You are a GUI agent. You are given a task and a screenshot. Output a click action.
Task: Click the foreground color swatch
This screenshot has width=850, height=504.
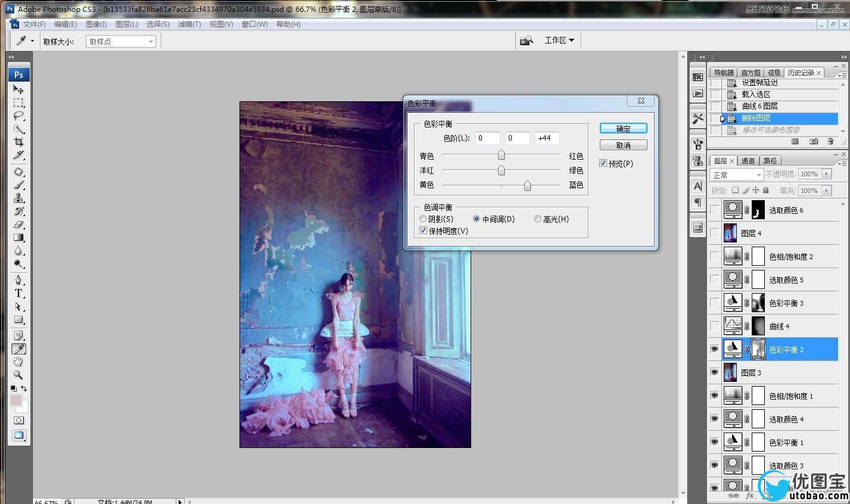click(x=16, y=400)
